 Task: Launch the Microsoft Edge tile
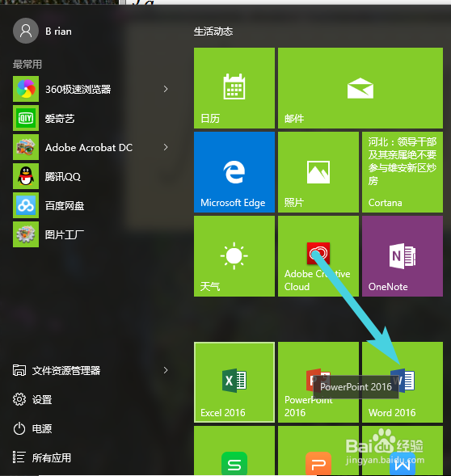pyautogui.click(x=234, y=172)
